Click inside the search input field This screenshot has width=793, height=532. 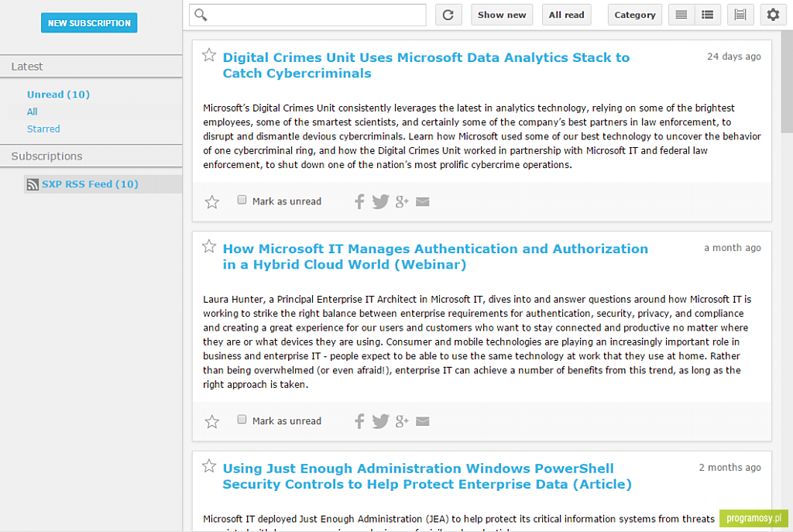point(307,15)
